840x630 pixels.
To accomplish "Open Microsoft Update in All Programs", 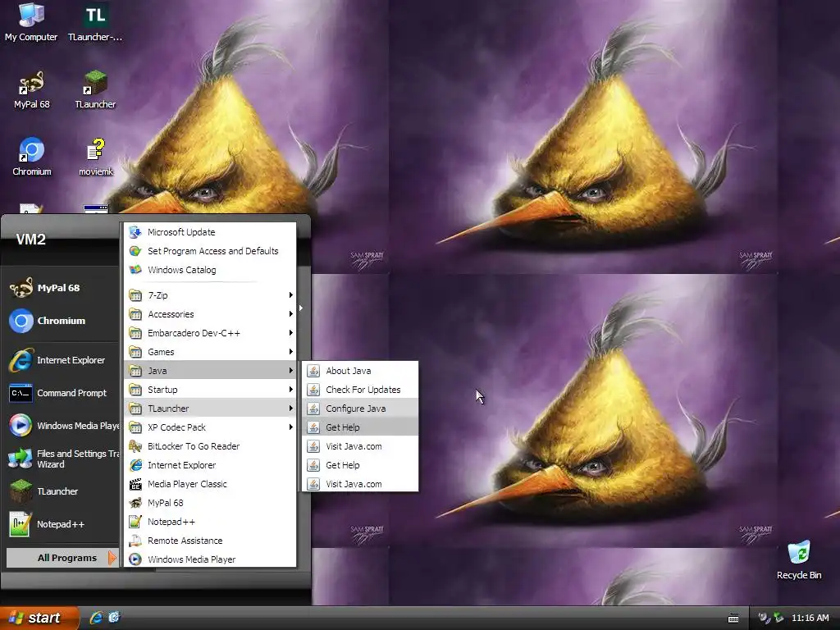I will (210, 232).
